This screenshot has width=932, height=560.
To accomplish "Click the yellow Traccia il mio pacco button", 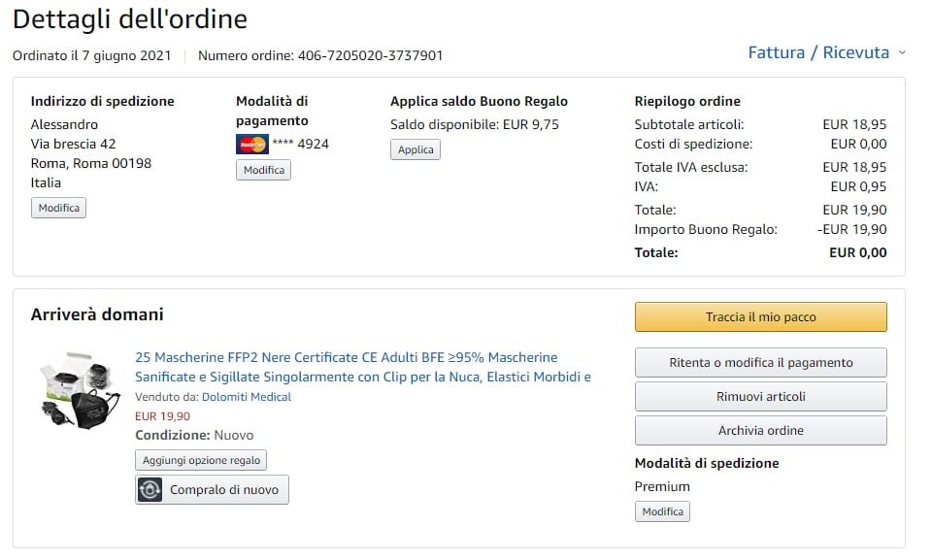I will (x=760, y=317).
